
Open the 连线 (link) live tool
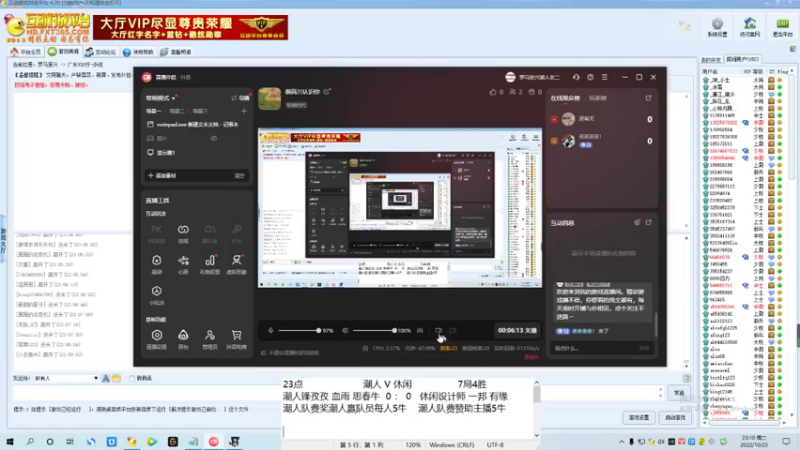[x=183, y=234]
